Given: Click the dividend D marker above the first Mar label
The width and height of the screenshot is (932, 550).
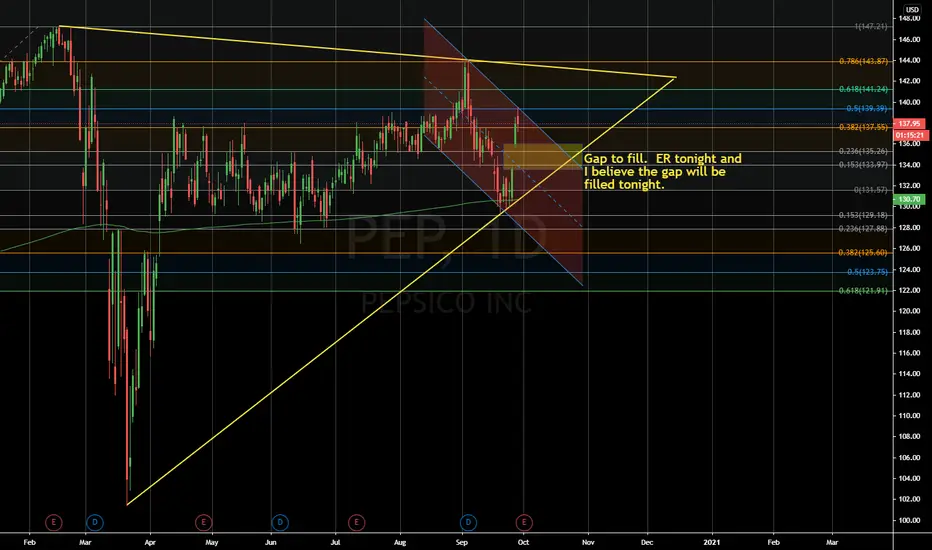Looking at the screenshot, I should tap(95, 523).
